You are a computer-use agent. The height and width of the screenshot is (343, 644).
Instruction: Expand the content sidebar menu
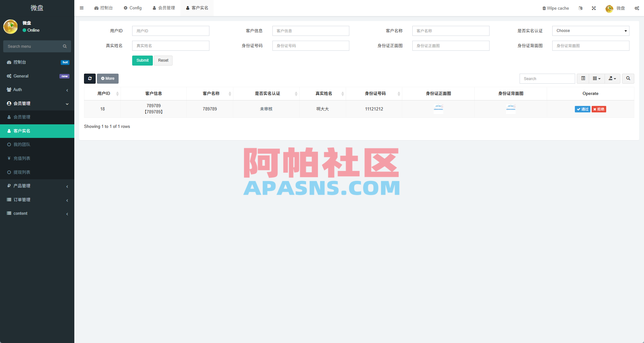(x=37, y=213)
